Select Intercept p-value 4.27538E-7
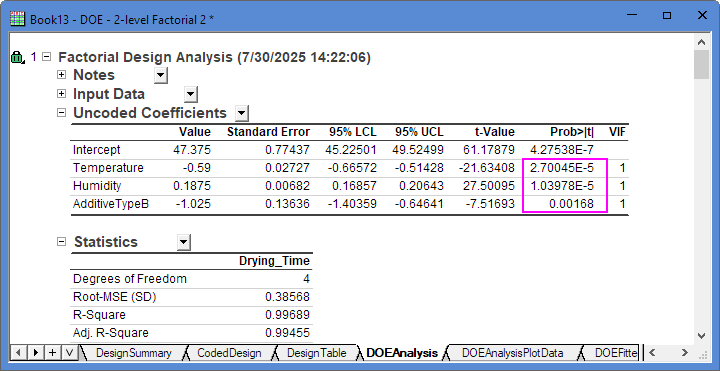This screenshot has height=371, width=720. (x=562, y=150)
